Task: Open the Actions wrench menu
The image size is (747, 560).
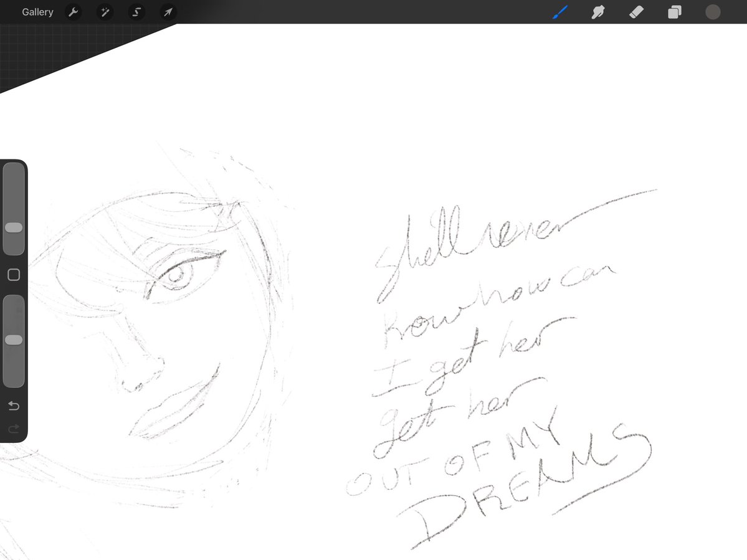Action: click(x=74, y=12)
